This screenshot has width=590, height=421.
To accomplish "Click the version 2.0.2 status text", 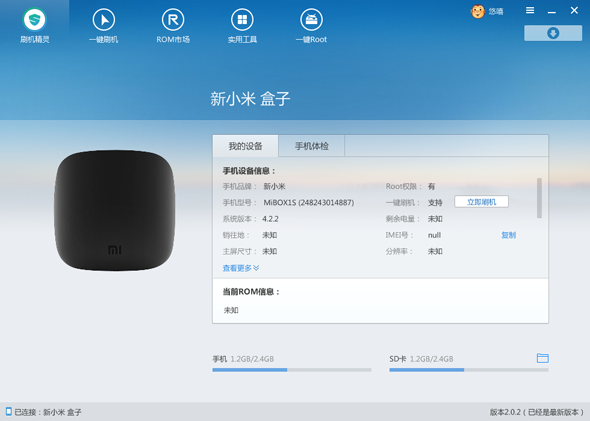I will (x=537, y=412).
